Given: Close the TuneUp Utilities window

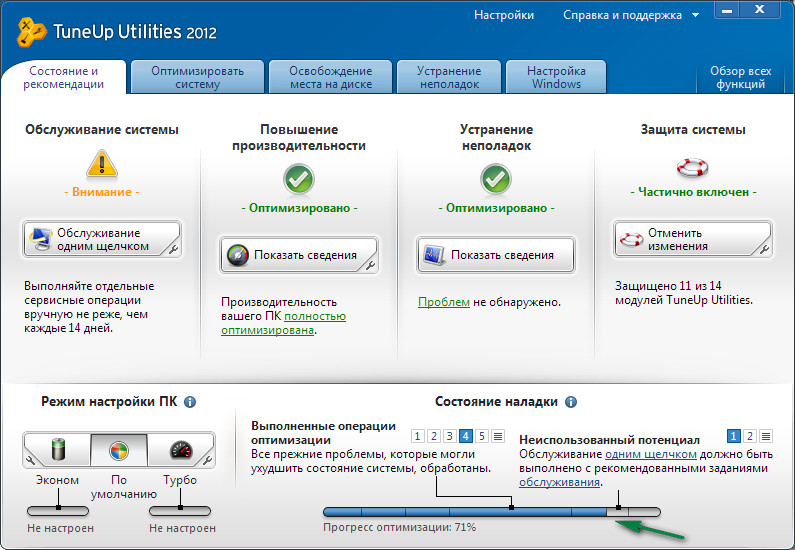Looking at the screenshot, I should [x=760, y=10].
